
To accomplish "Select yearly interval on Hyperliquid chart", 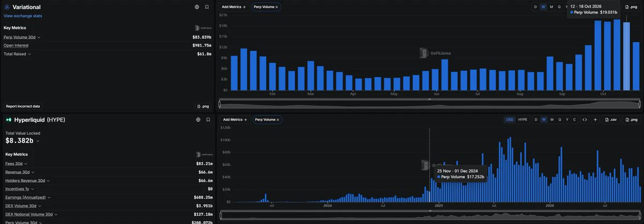I will [x=567, y=120].
